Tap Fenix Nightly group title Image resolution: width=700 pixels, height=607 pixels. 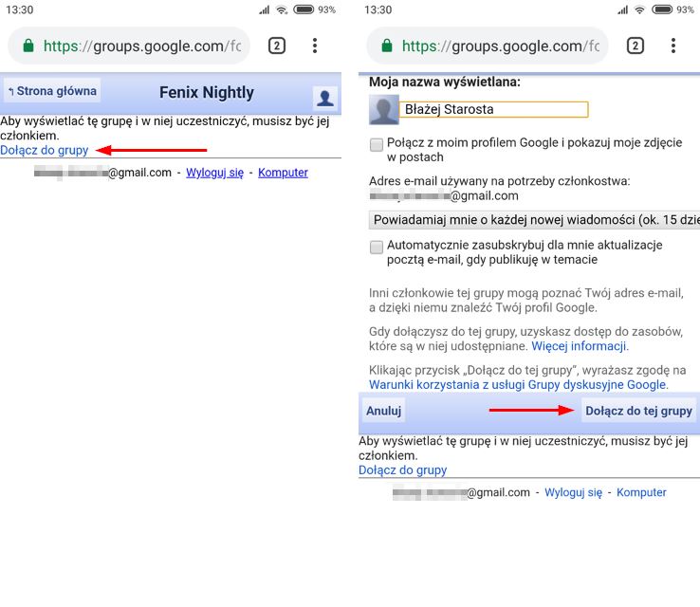click(207, 92)
